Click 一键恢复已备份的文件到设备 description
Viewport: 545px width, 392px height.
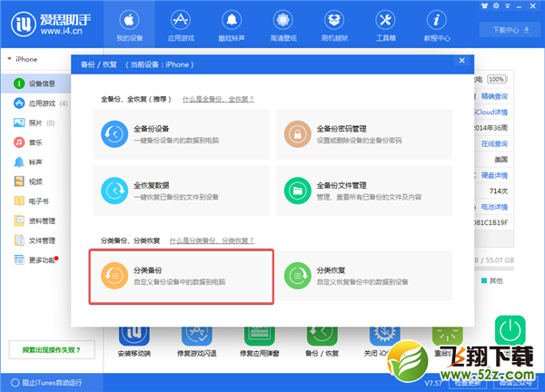pyautogui.click(x=176, y=197)
